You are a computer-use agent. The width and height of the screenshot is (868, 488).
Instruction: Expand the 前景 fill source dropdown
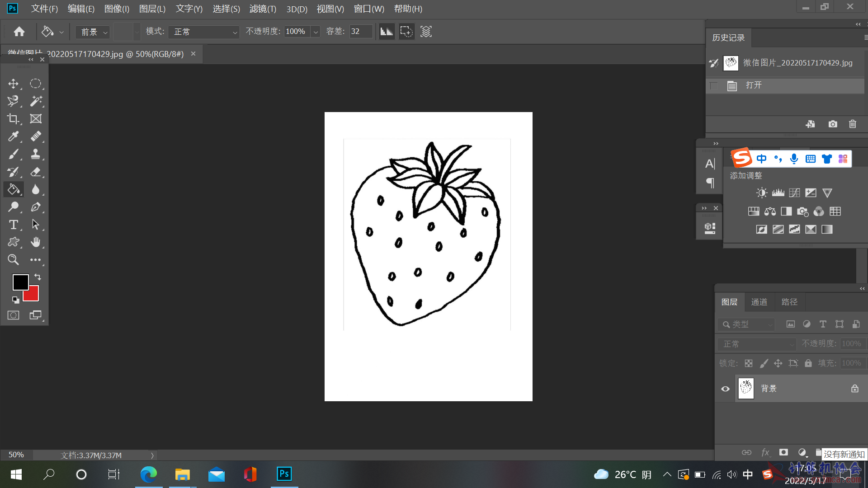[x=93, y=32]
